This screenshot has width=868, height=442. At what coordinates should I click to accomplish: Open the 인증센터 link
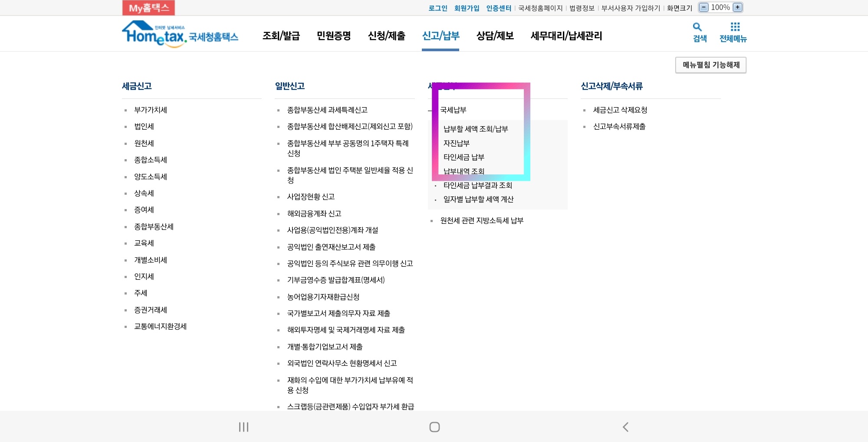pyautogui.click(x=499, y=8)
